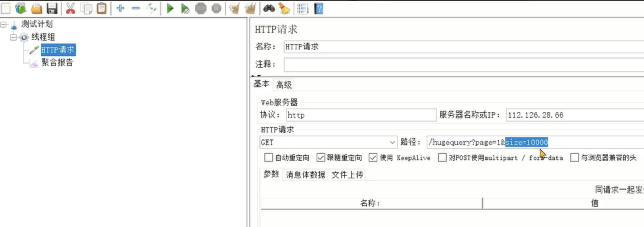Click the Search binoculars icon
The width and height of the screenshot is (644, 227).
tap(269, 8)
